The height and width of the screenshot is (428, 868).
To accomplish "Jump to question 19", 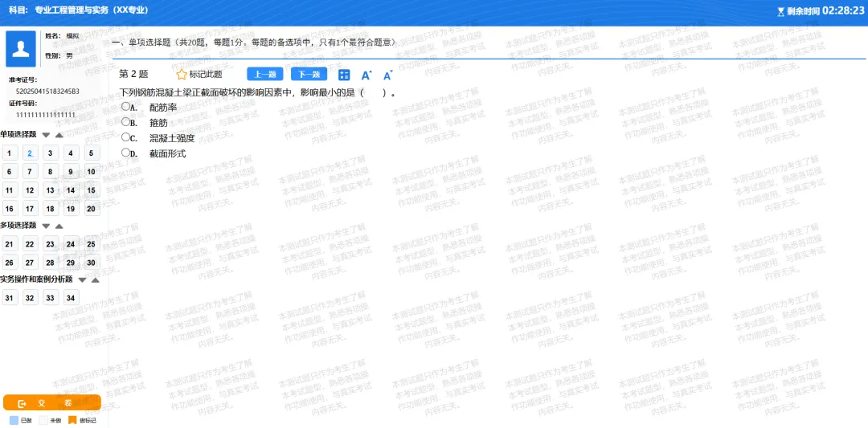I will click(70, 209).
